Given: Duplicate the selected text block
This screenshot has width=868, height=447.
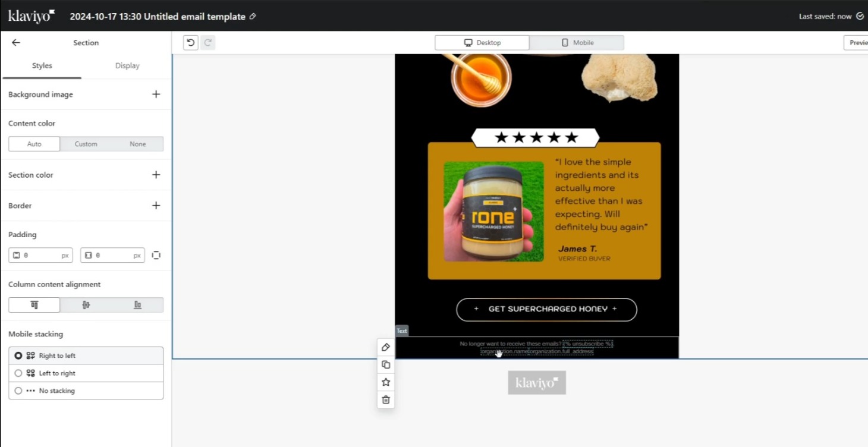Looking at the screenshot, I should (x=386, y=364).
